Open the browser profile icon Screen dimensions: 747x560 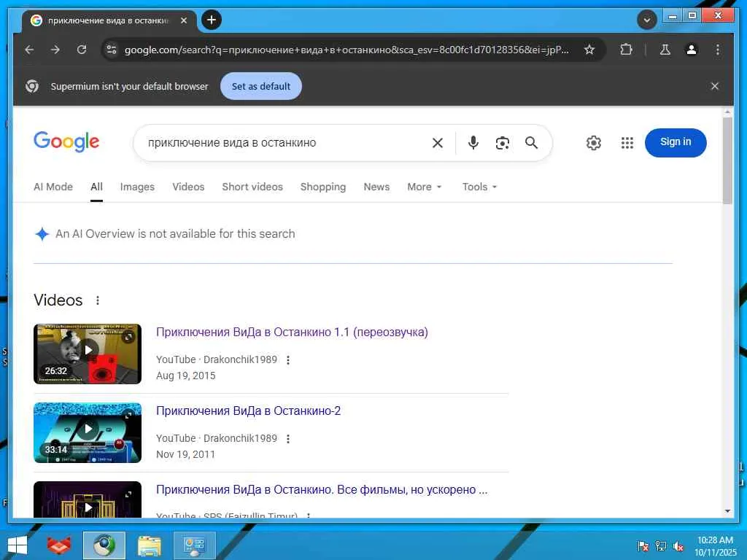(692, 50)
